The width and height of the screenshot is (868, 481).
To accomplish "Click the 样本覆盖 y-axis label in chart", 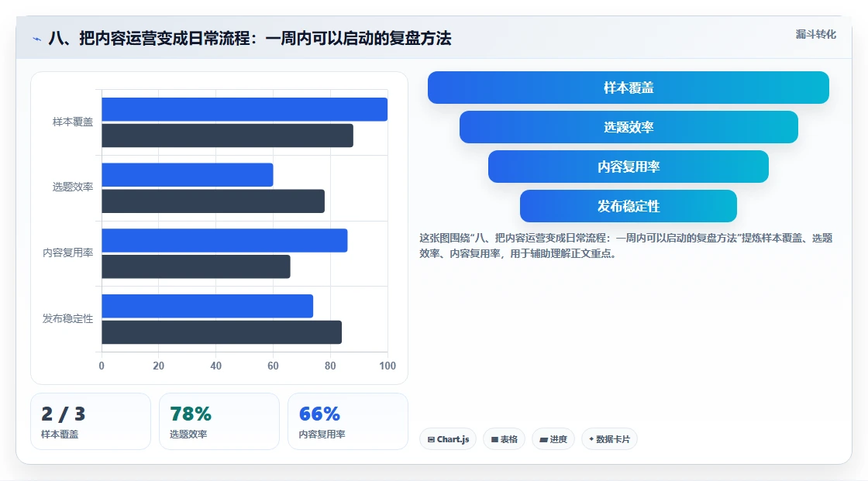I will point(73,122).
